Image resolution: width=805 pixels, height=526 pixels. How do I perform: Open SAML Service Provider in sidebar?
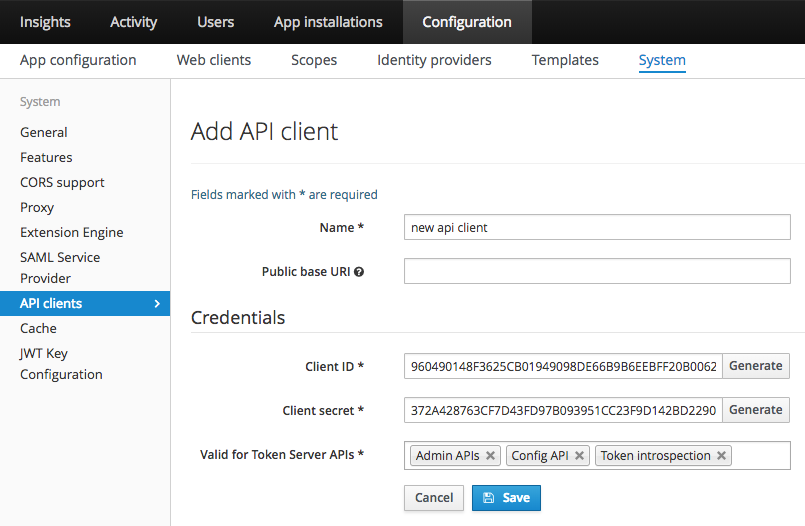(60, 268)
